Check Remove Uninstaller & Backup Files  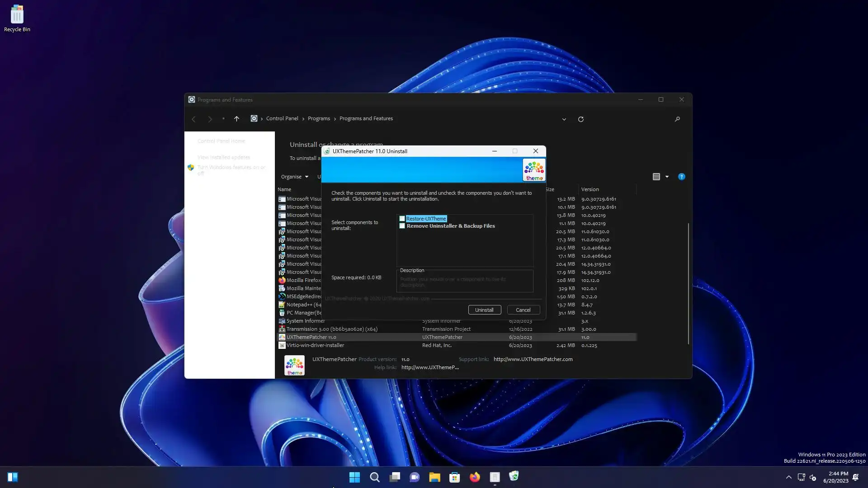(402, 226)
